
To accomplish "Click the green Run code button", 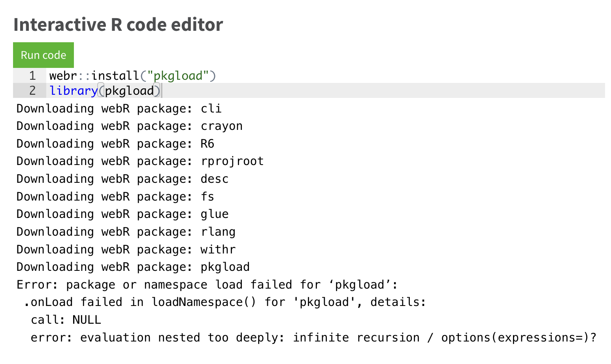I will point(43,55).
